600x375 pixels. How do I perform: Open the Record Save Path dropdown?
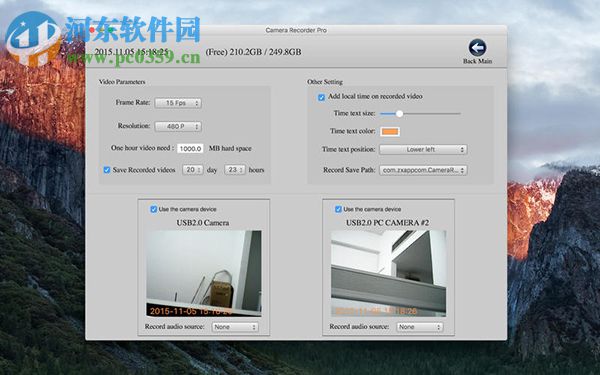[423, 170]
